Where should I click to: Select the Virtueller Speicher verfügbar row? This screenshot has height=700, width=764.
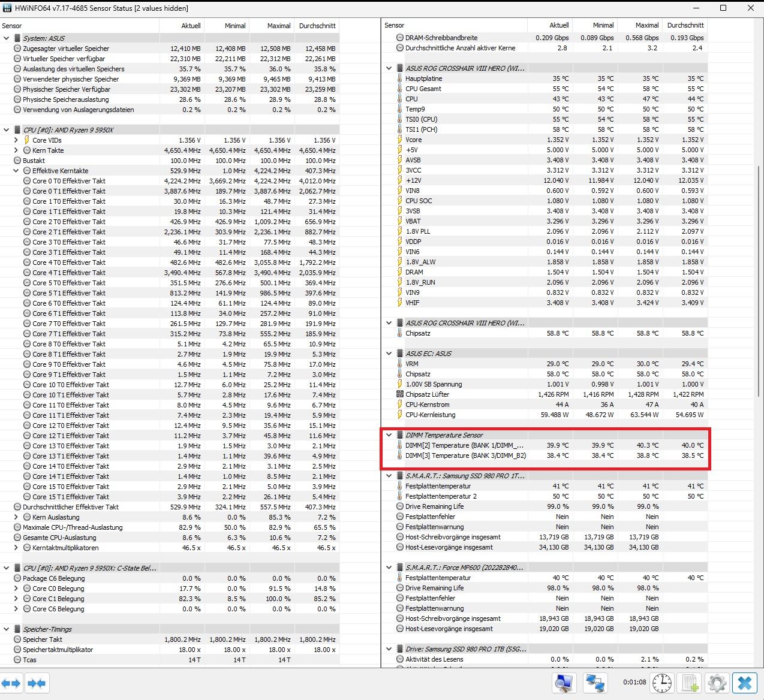point(170,59)
